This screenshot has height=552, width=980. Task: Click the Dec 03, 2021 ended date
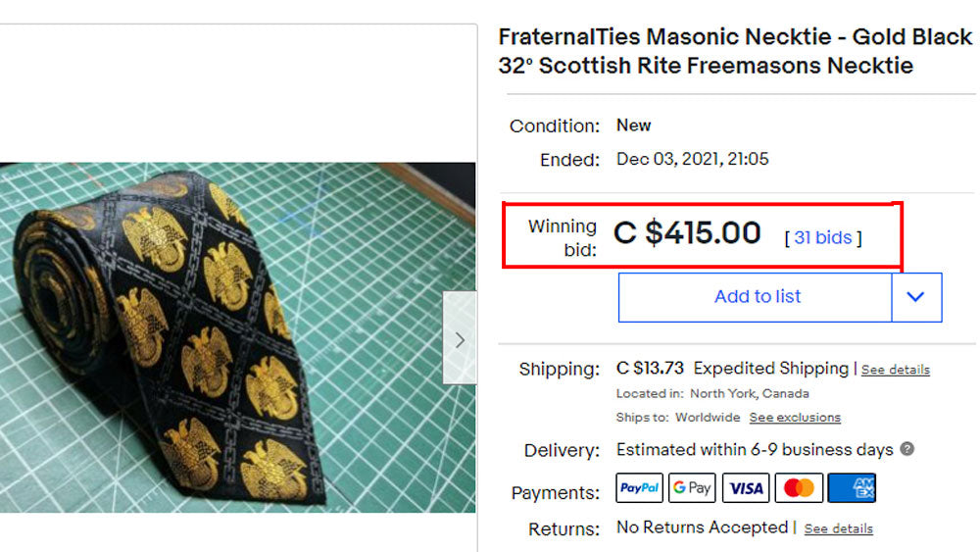click(692, 159)
